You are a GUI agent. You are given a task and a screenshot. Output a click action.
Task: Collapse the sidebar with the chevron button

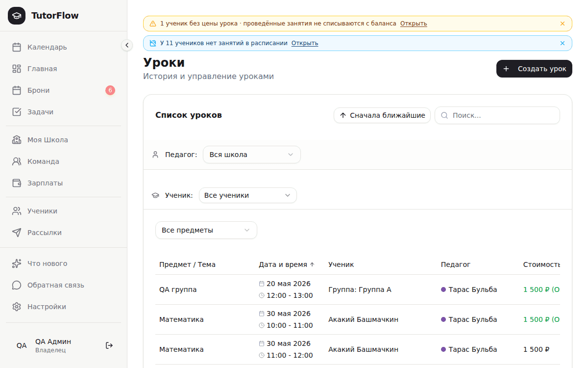click(x=127, y=45)
